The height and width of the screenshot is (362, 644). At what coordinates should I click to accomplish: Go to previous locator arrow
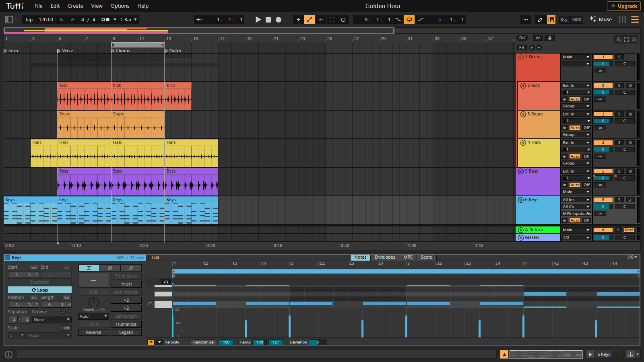(532, 47)
